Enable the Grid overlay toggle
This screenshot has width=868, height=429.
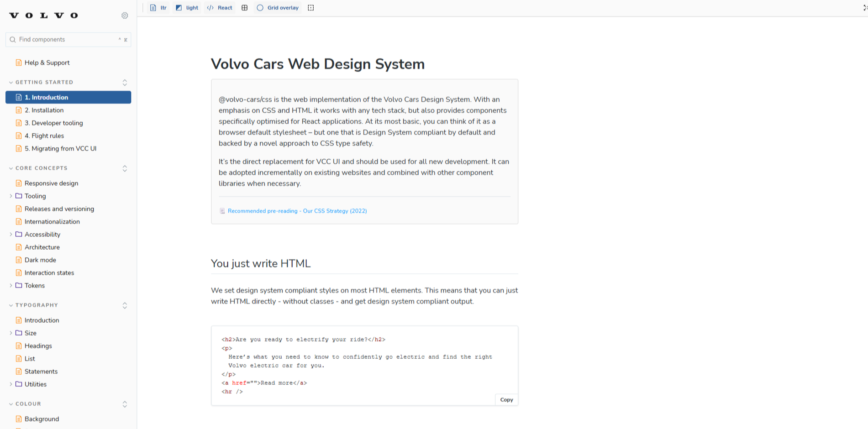pyautogui.click(x=278, y=8)
